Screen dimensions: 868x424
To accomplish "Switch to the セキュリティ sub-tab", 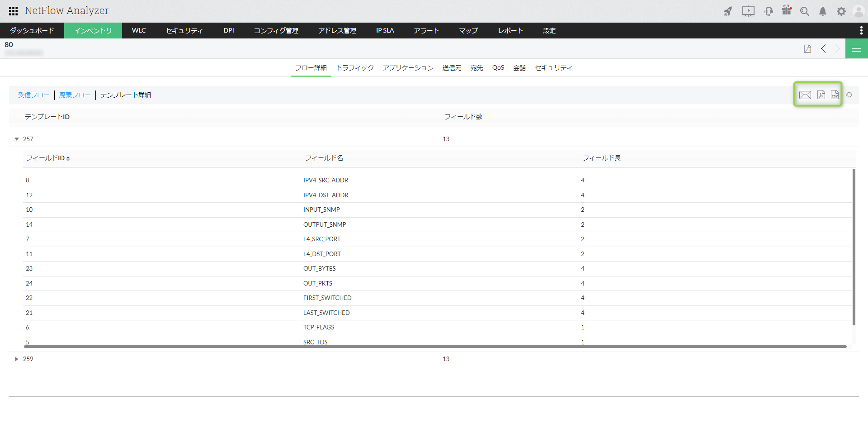I will pyautogui.click(x=554, y=68).
